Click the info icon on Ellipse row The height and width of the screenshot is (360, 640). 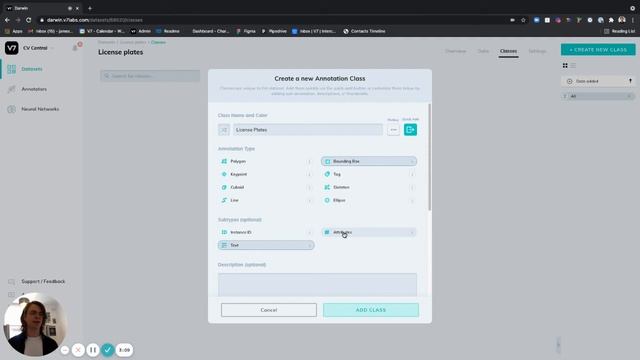pyautogui.click(x=412, y=200)
